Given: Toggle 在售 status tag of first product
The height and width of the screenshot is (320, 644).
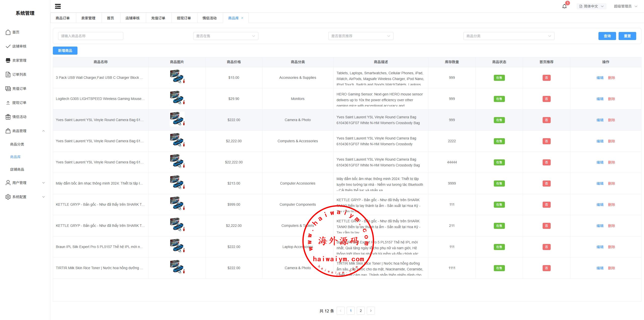Looking at the screenshot, I should tap(499, 78).
